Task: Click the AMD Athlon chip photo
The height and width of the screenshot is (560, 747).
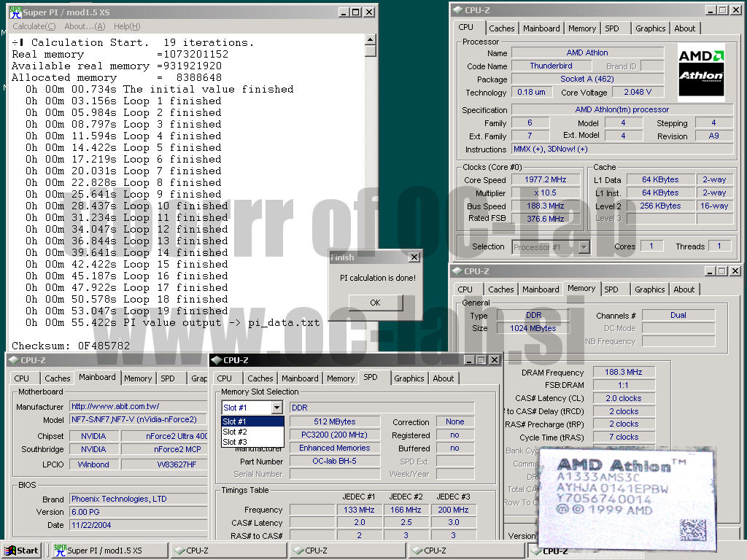Action: pos(627,500)
